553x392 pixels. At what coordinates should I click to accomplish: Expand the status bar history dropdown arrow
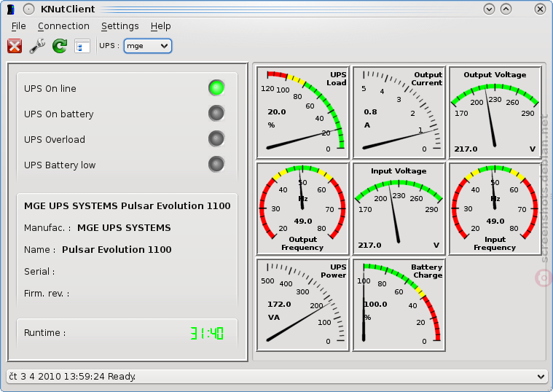pos(541,377)
